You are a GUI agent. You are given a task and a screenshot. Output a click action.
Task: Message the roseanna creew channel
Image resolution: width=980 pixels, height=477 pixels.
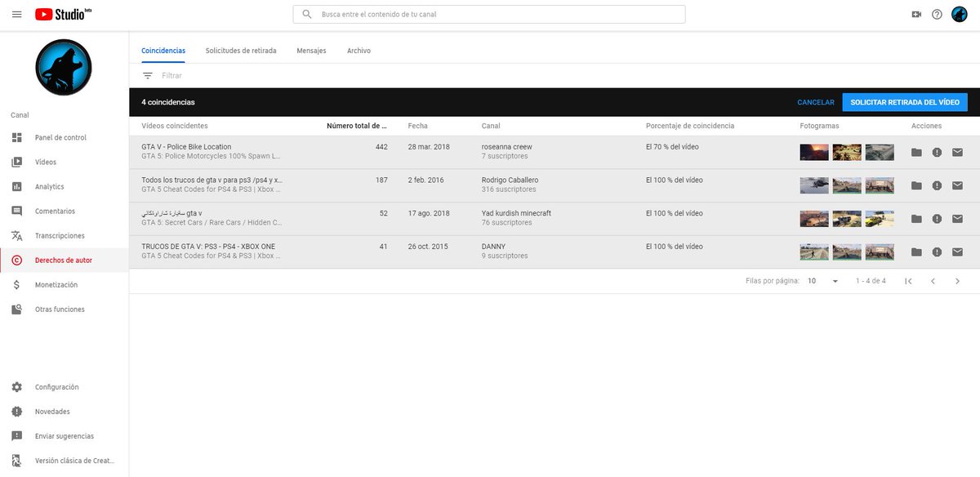point(957,152)
